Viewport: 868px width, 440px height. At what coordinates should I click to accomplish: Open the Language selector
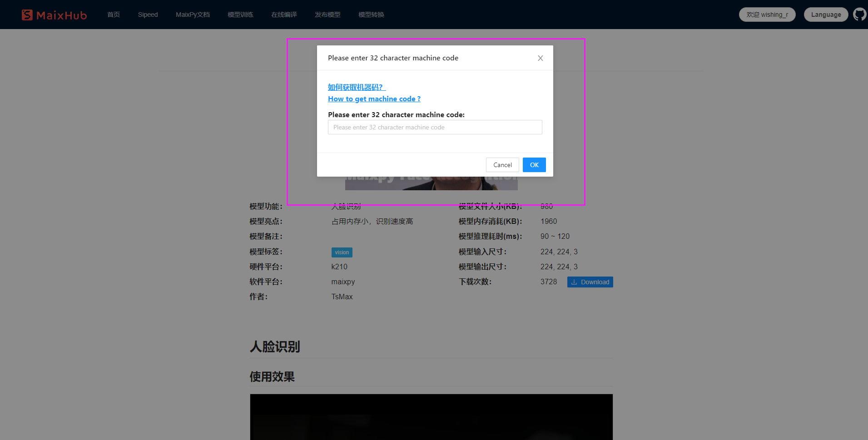(826, 14)
